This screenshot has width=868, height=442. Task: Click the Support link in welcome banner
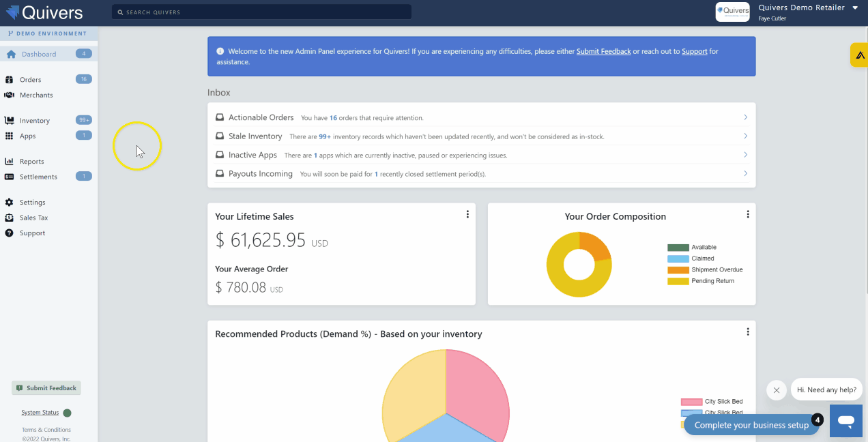point(695,51)
